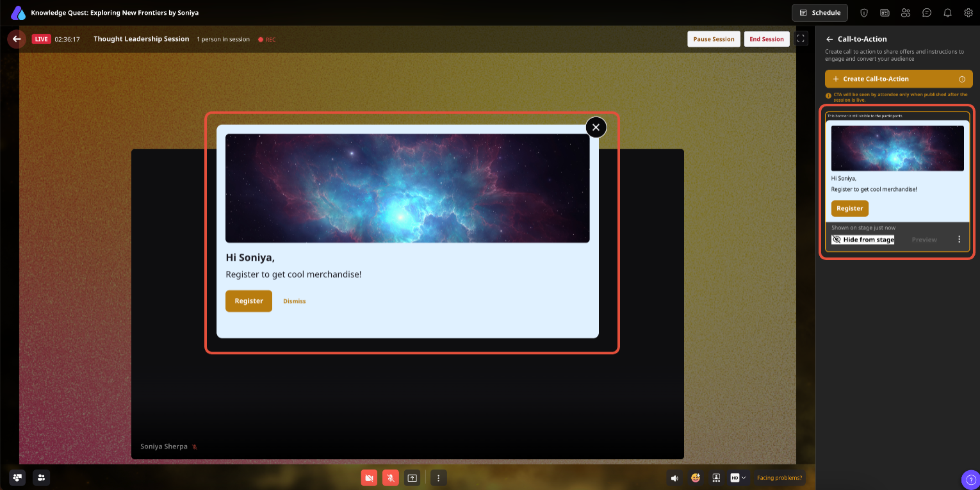Click the app logo at top-left
This screenshot has width=980, height=490.
[x=18, y=13]
